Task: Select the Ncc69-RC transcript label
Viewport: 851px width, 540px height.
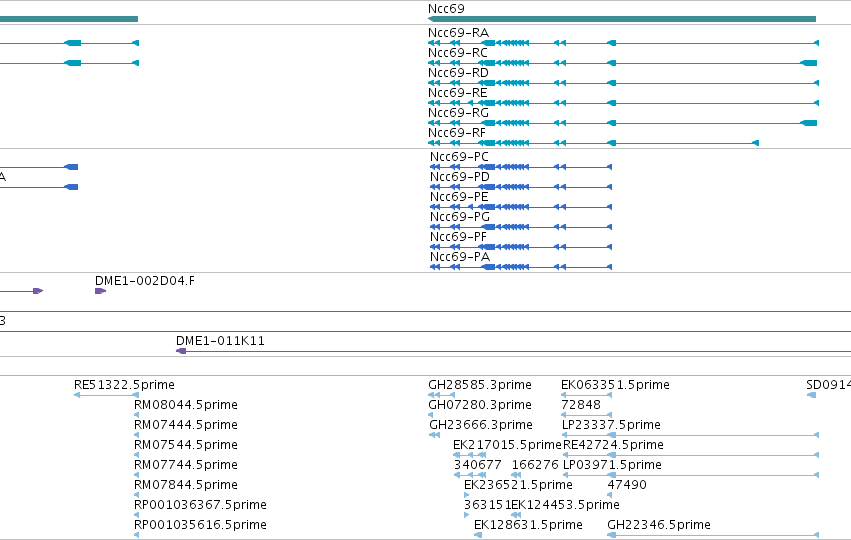Action: click(x=458, y=53)
